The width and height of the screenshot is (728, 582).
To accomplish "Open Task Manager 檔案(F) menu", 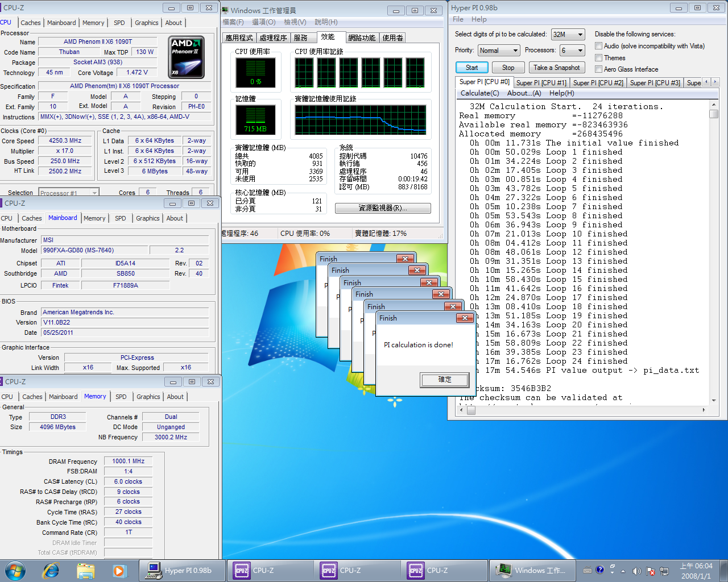I will (x=233, y=22).
